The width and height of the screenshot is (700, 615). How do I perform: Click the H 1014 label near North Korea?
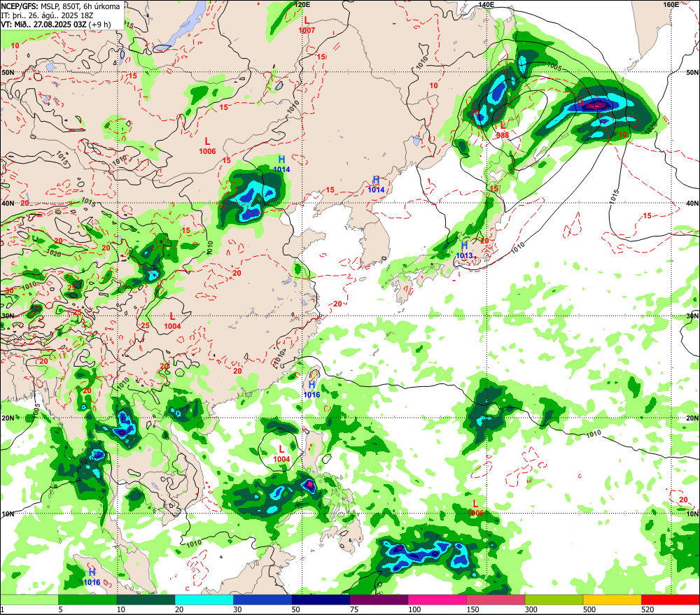pos(376,184)
